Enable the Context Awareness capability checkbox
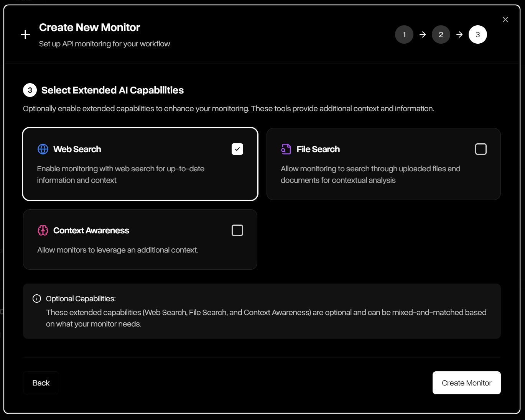525x420 pixels. coord(237,230)
